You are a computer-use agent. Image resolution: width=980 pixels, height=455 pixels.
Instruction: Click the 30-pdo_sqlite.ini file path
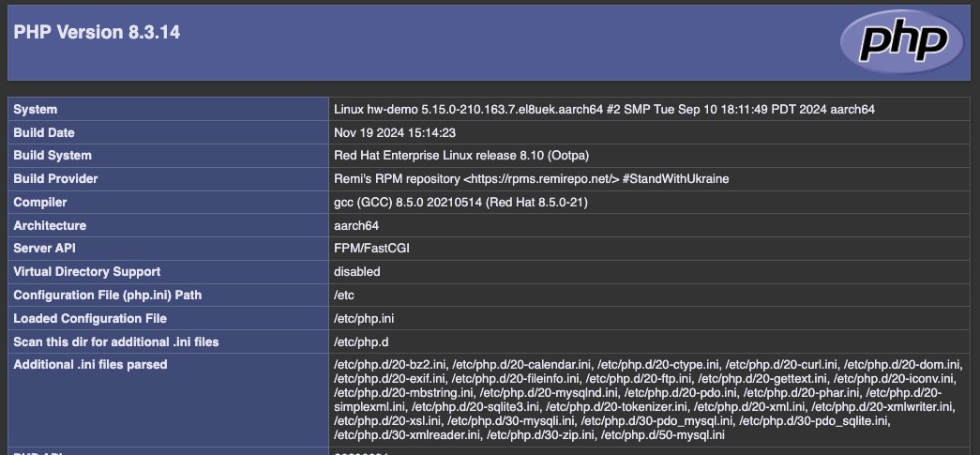pyautogui.click(x=815, y=421)
